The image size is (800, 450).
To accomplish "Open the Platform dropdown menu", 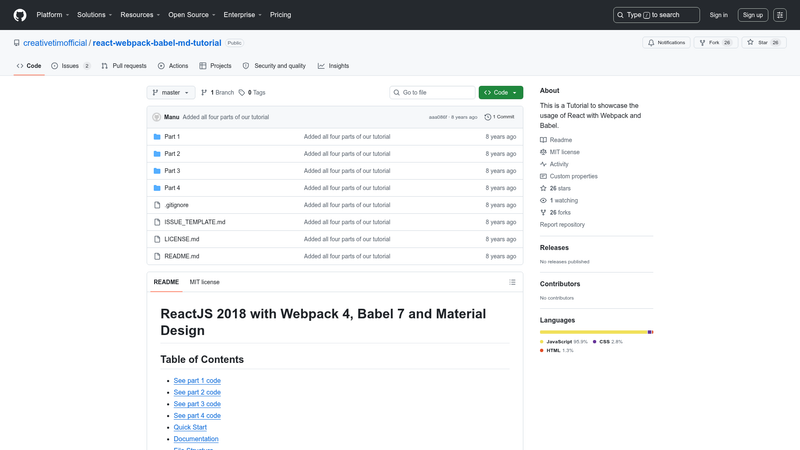I will click(53, 15).
